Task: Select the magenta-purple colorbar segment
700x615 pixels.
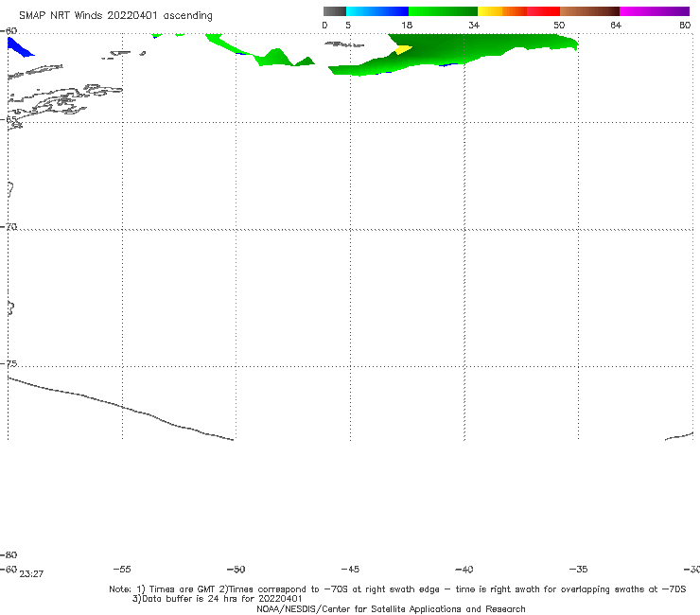Action: click(x=655, y=11)
